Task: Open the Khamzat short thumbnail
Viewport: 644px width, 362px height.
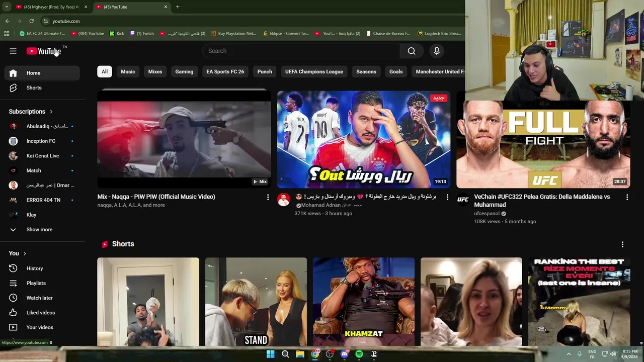Action: click(x=364, y=302)
